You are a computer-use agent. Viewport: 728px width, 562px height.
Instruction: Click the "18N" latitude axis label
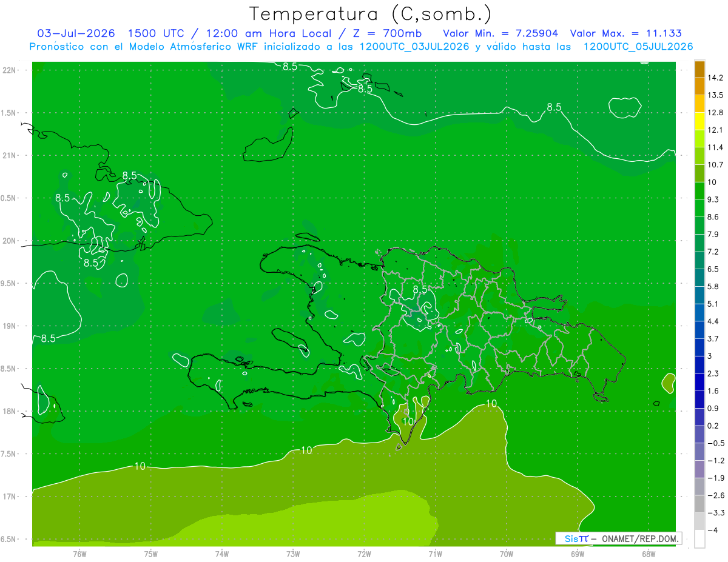pos(10,412)
